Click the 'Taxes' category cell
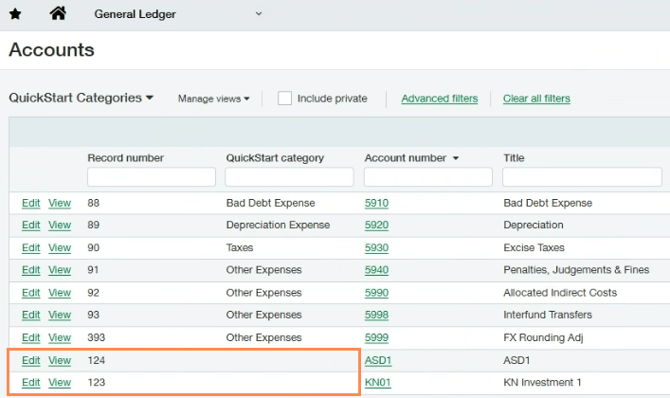Image resolution: width=670 pixels, height=398 pixels. [239, 248]
